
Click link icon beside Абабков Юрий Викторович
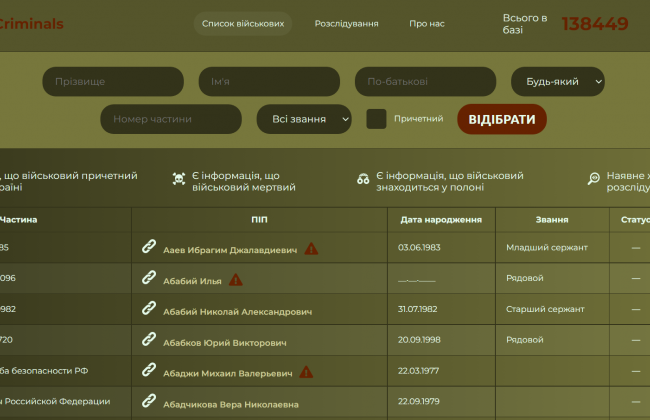point(149,340)
